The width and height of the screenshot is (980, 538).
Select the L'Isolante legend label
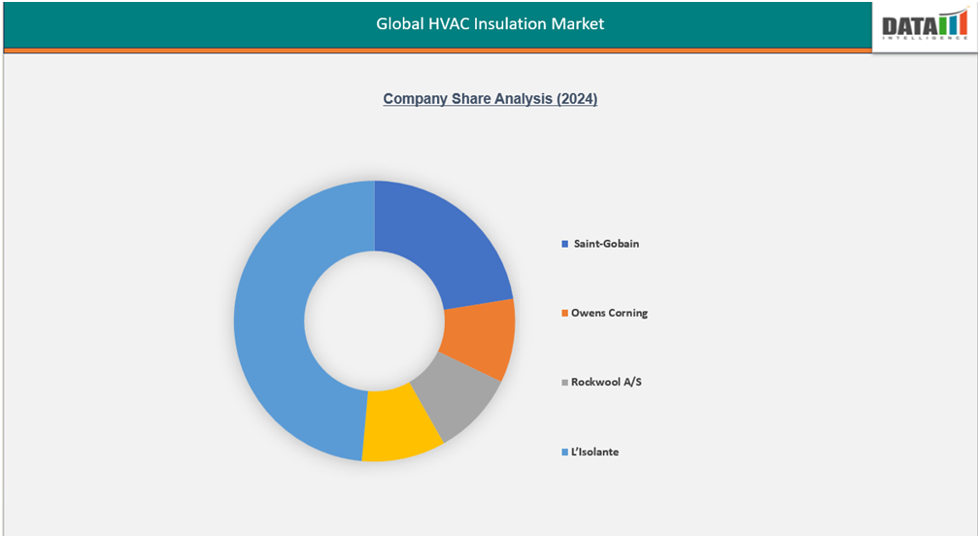(x=594, y=452)
